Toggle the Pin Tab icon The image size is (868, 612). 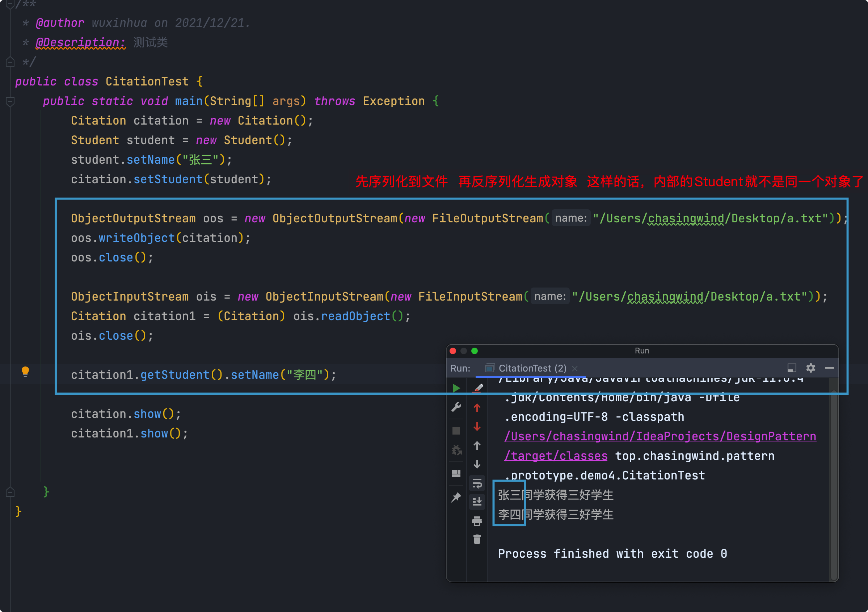(x=456, y=498)
